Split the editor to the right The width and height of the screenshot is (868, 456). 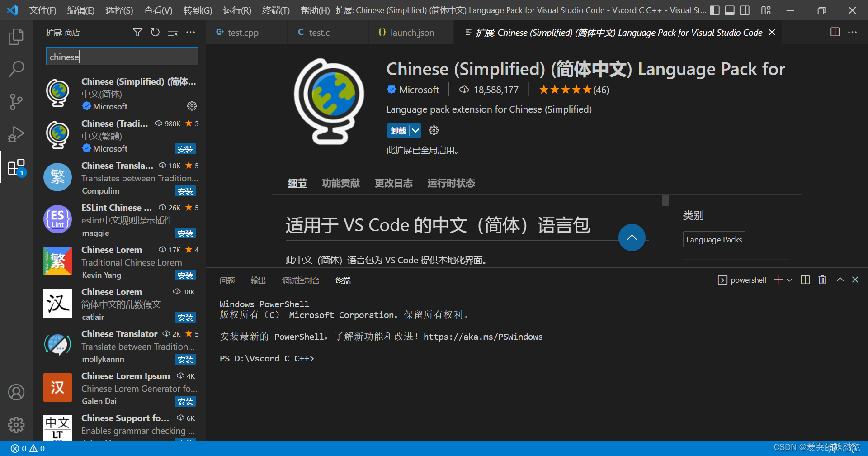pos(835,32)
